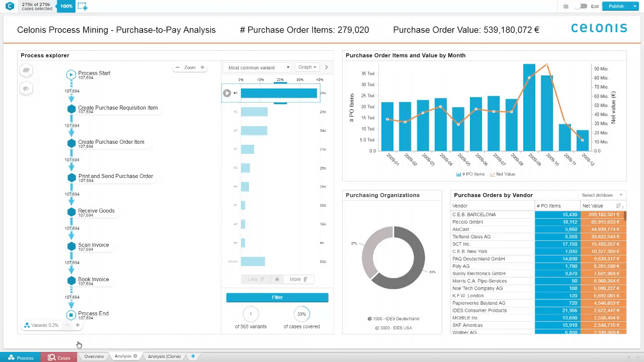
Task: Click the case frequency tally icon
Action: coord(26,70)
